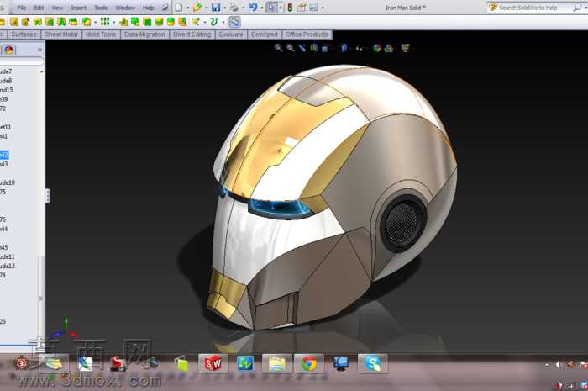Click the highlighted Instant3D icon

pos(234,22)
